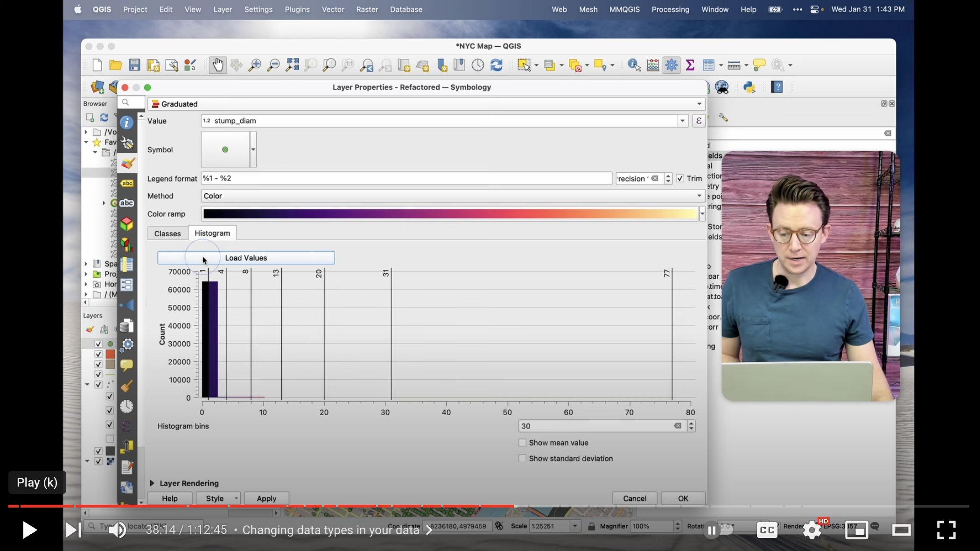Click the Zoom Full extent icon
Viewport: 980px width, 551px height.
(x=292, y=65)
